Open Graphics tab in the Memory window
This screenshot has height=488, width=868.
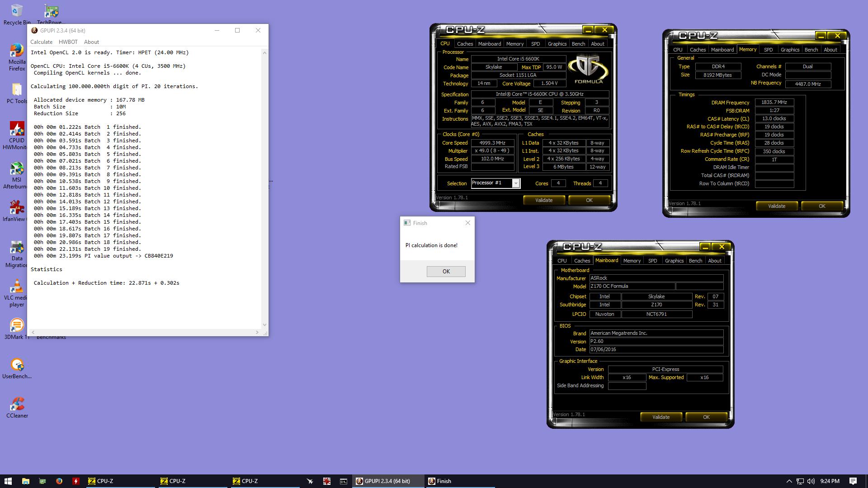click(x=790, y=50)
